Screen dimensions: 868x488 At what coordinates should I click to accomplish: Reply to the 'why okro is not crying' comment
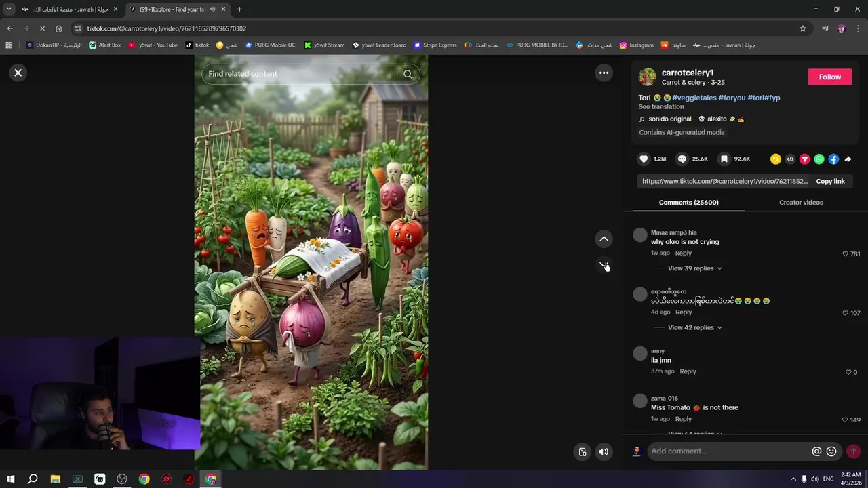(x=683, y=253)
